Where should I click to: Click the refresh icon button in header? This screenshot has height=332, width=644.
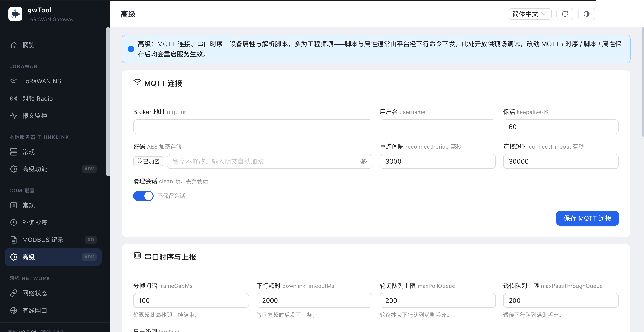(565, 14)
